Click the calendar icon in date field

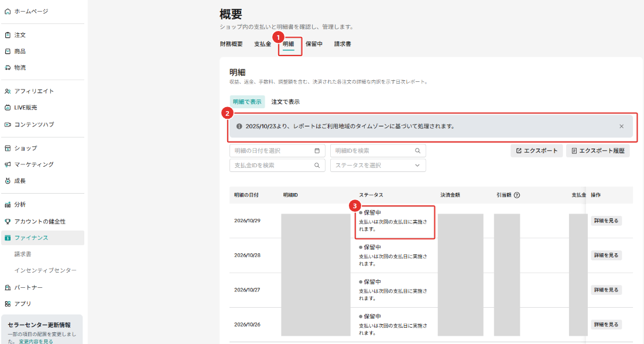pyautogui.click(x=317, y=151)
